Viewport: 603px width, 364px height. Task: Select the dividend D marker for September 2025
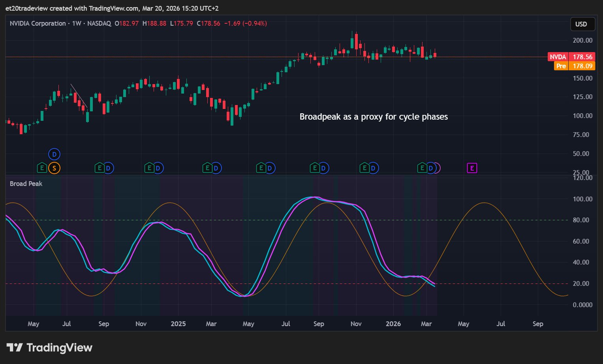(323, 168)
